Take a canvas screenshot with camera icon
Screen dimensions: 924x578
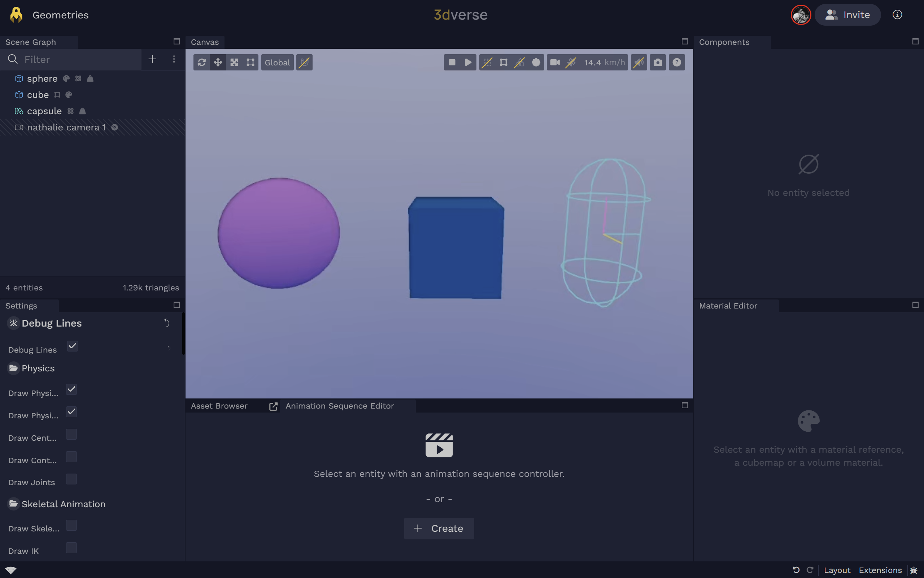[x=658, y=62]
